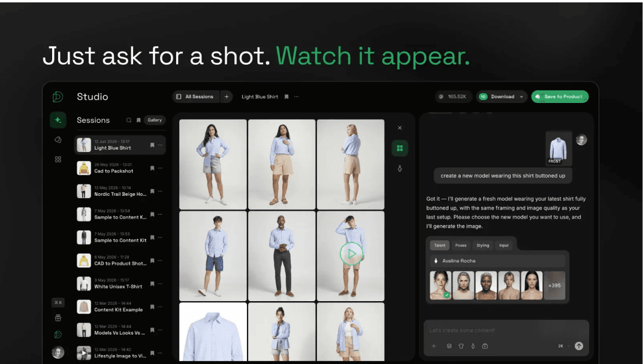Viewport: 643px width, 364px height.
Task: Toggle bookmark on Content Kit Example session
Action: tap(152, 307)
